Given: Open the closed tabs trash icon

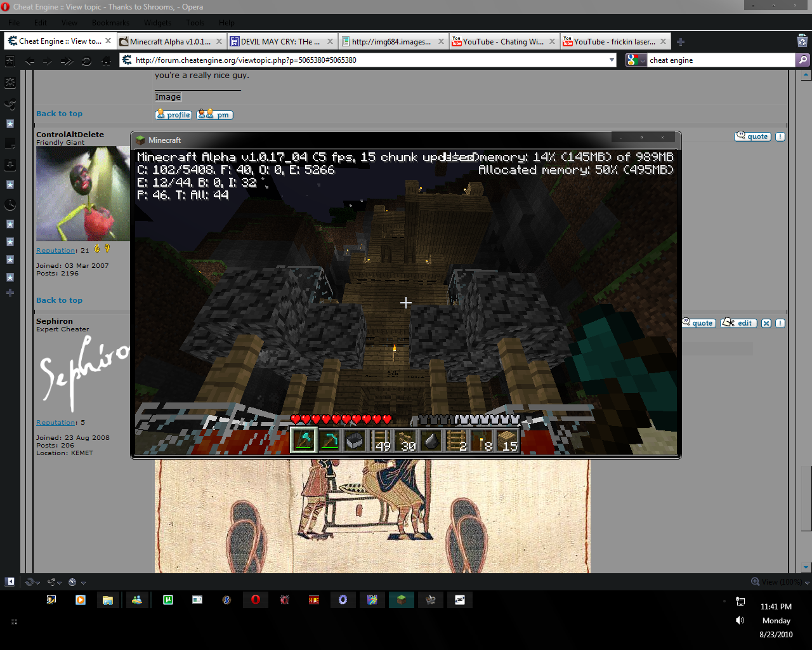Looking at the screenshot, I should 802,42.
